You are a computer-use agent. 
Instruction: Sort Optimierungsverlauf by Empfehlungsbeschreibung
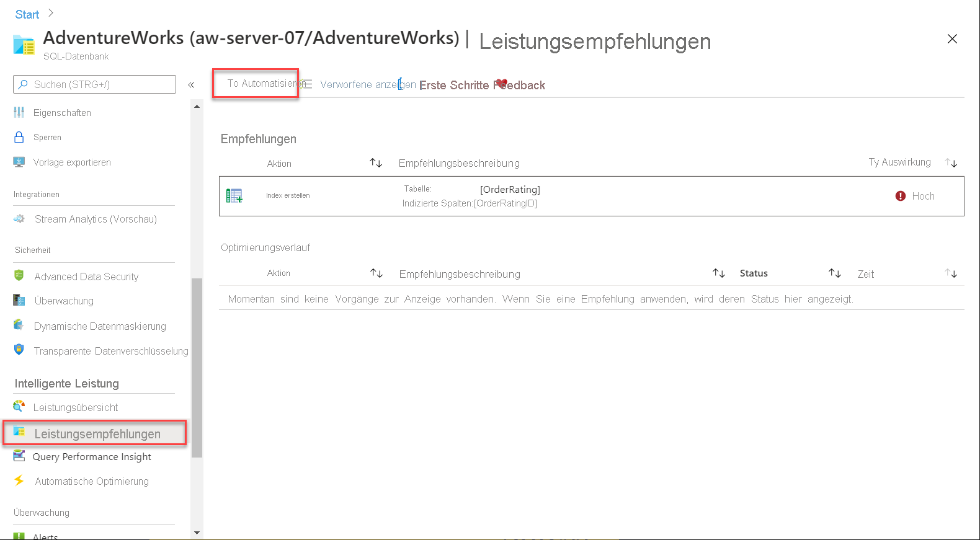[x=719, y=273]
